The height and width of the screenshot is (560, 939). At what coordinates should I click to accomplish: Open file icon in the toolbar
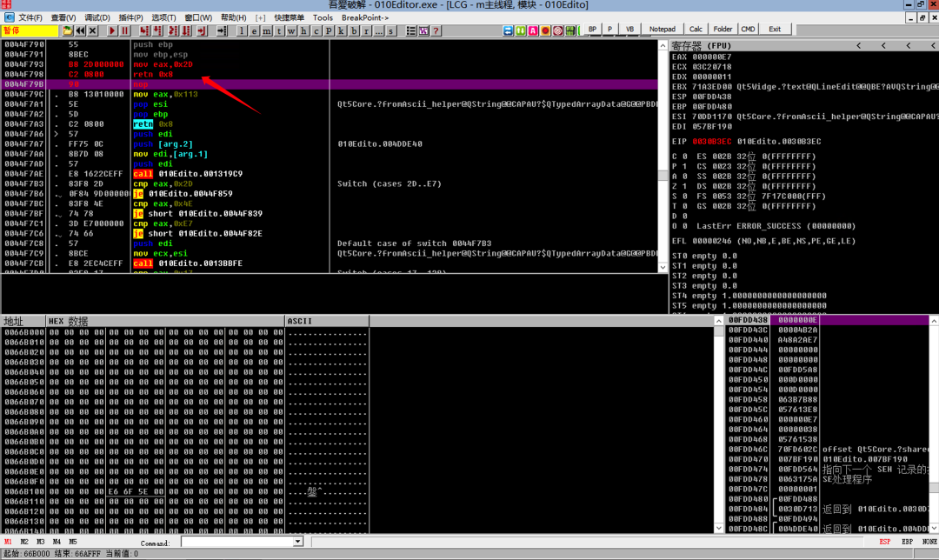click(x=68, y=30)
